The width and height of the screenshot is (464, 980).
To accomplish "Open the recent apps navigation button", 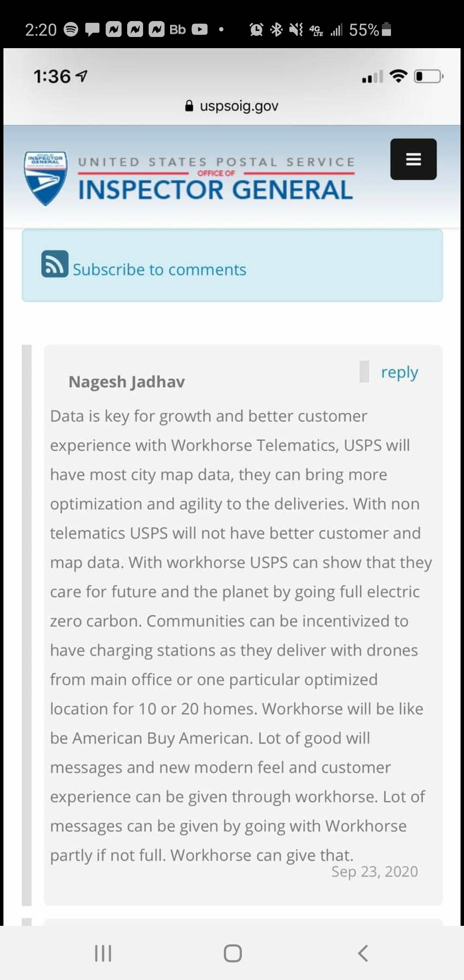I will (103, 953).
